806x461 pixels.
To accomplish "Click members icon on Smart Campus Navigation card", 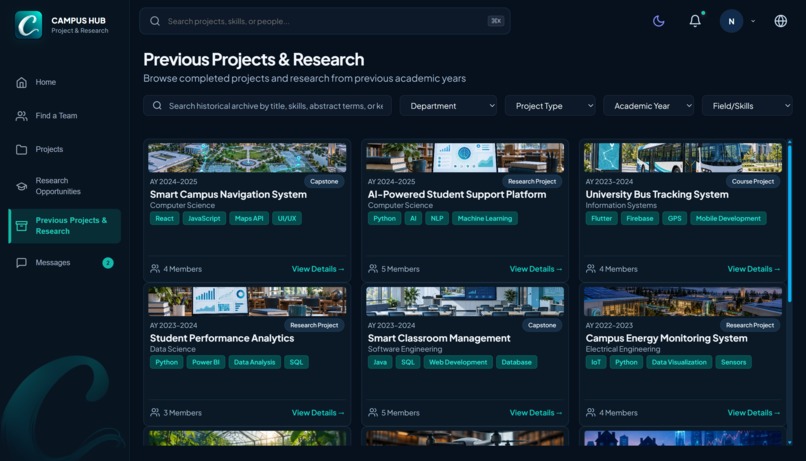I will pyautogui.click(x=155, y=268).
